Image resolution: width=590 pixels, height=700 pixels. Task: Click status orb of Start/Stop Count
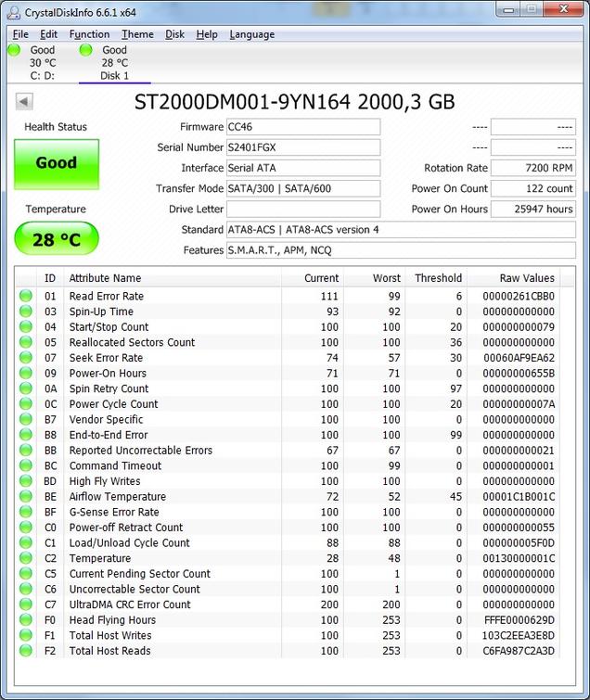(26, 326)
